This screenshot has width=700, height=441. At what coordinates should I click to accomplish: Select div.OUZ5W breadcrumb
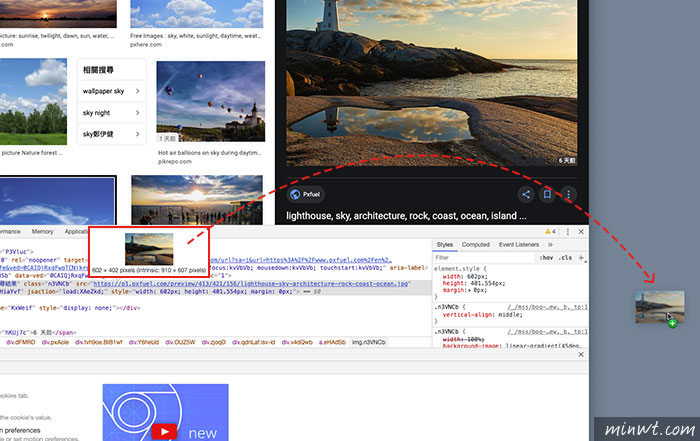(x=180, y=342)
